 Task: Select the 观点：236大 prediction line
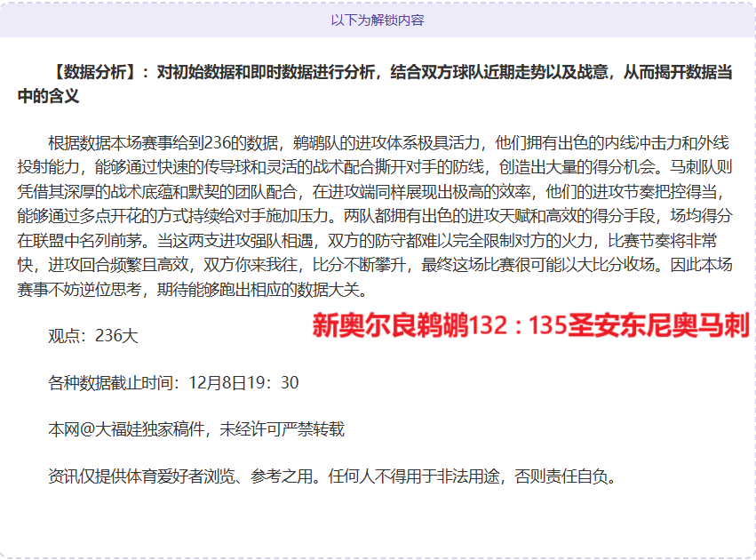(93, 336)
